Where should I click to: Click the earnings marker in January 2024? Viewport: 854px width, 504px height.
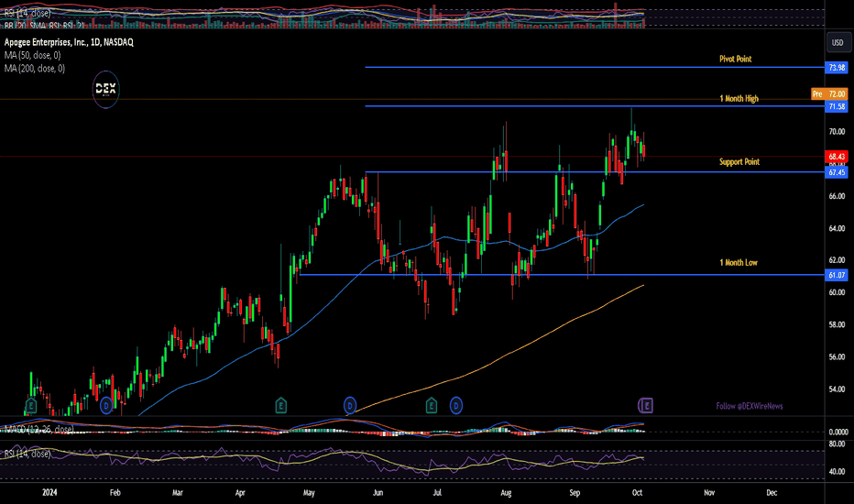pos(31,405)
